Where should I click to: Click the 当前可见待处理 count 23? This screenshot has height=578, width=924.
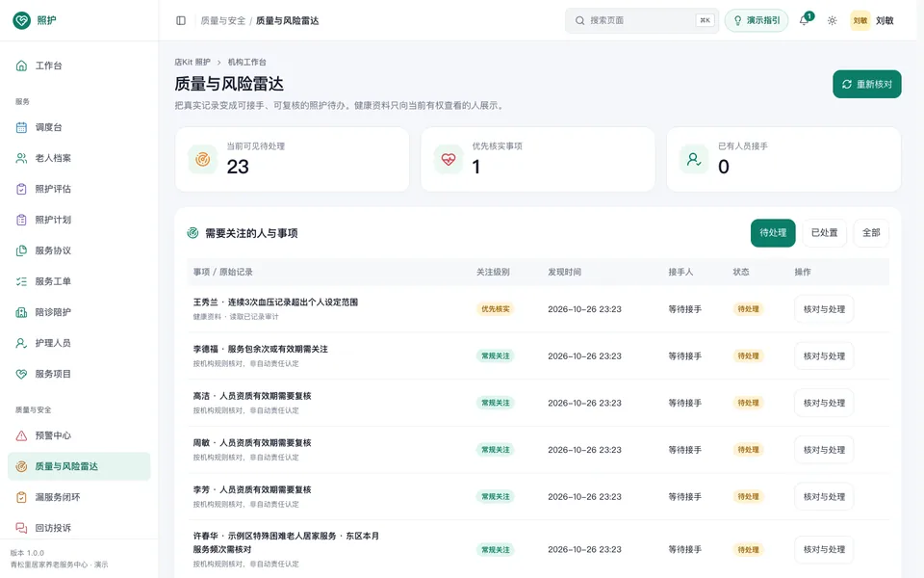(238, 167)
